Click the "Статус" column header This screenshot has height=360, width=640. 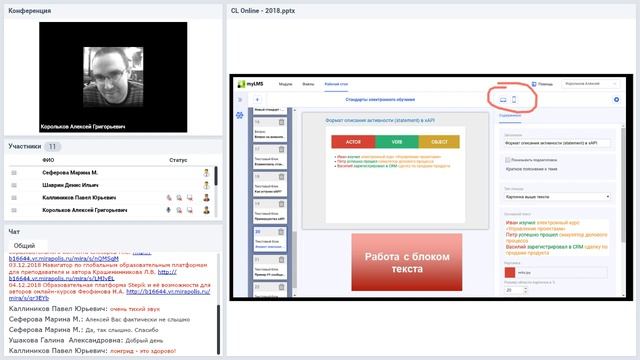(x=178, y=160)
